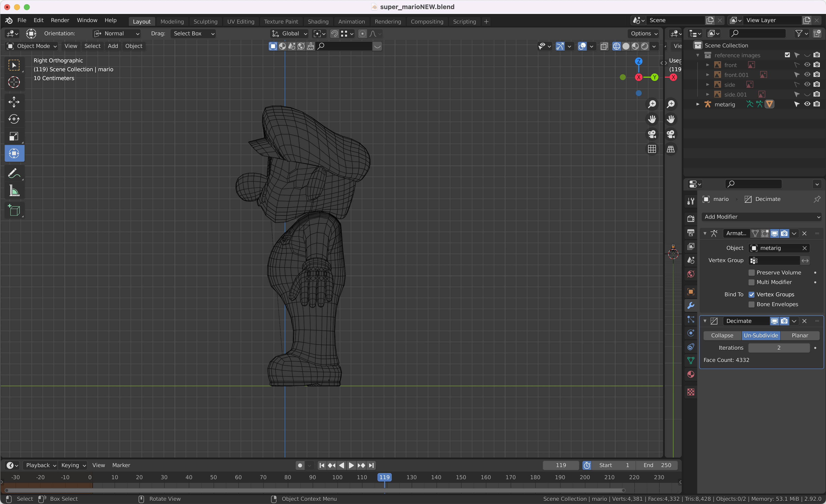Open the World properties tab

pyautogui.click(x=691, y=274)
